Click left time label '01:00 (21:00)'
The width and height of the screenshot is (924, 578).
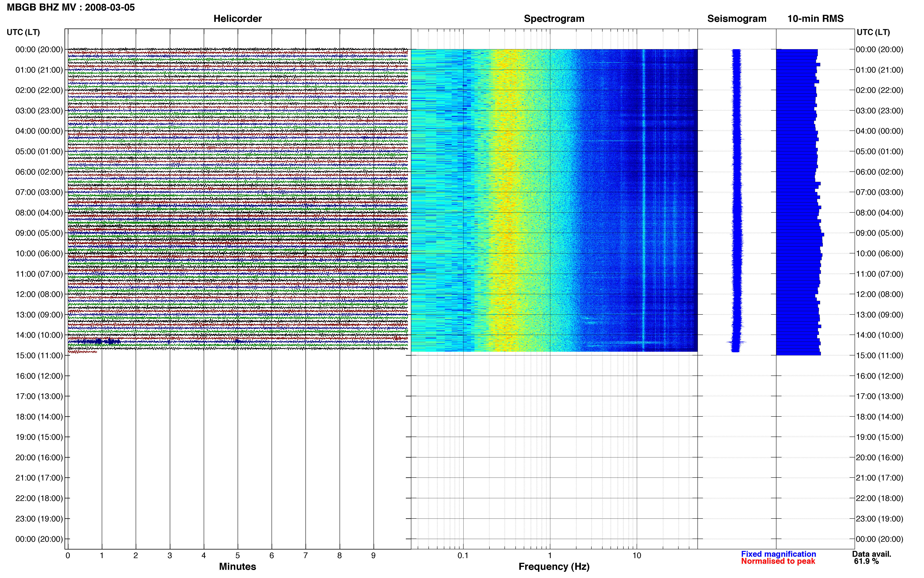39,70
